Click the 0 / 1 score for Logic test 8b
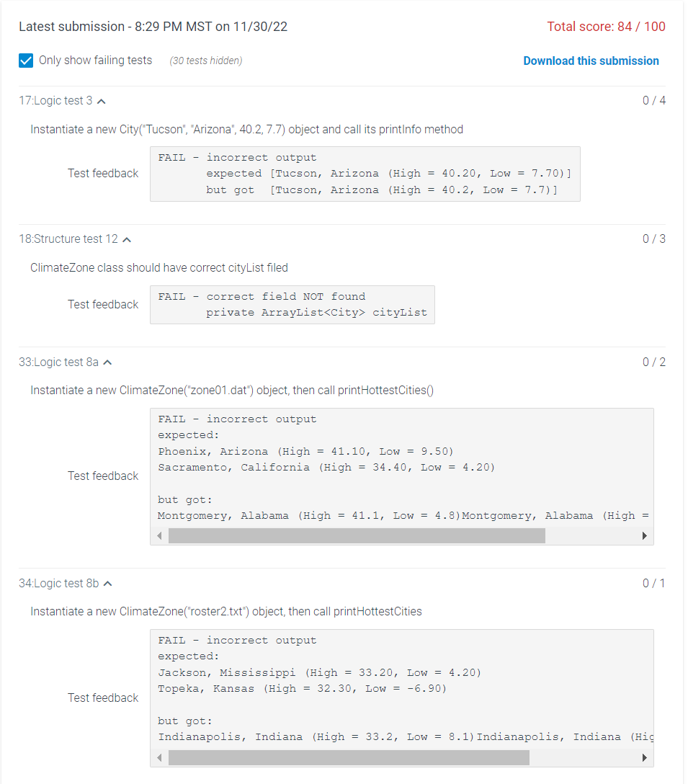Screen dimensions: 688x784 (654, 583)
